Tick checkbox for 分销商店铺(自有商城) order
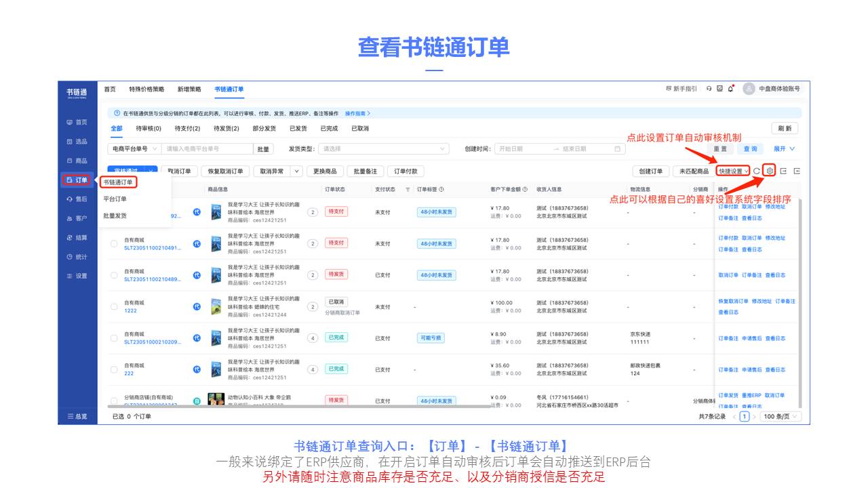868x488 pixels. (x=114, y=401)
